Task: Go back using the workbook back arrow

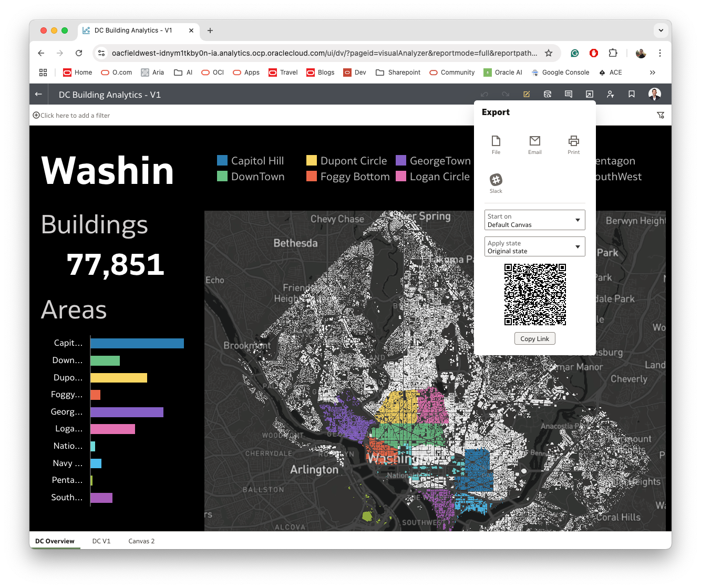Action: coord(38,94)
